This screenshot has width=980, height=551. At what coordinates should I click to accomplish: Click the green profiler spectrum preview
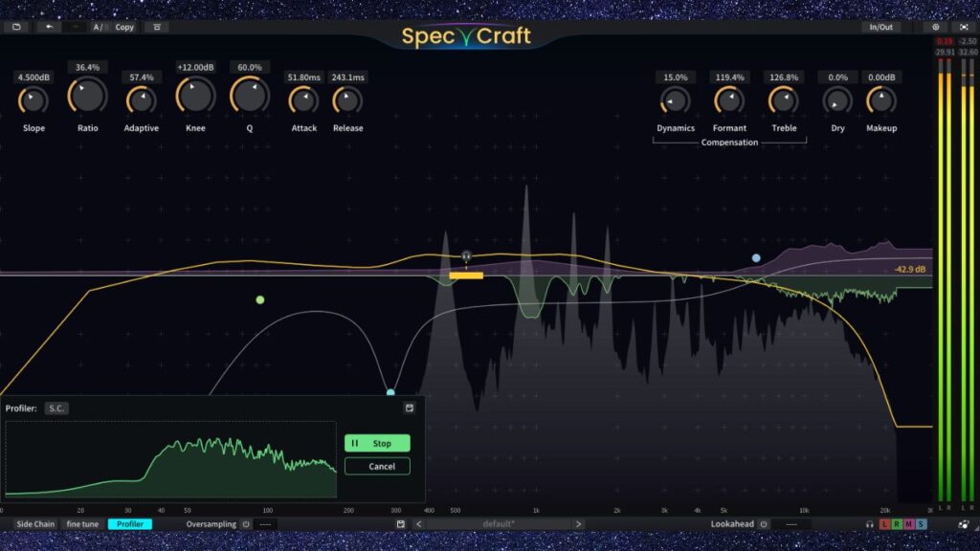pos(170,459)
